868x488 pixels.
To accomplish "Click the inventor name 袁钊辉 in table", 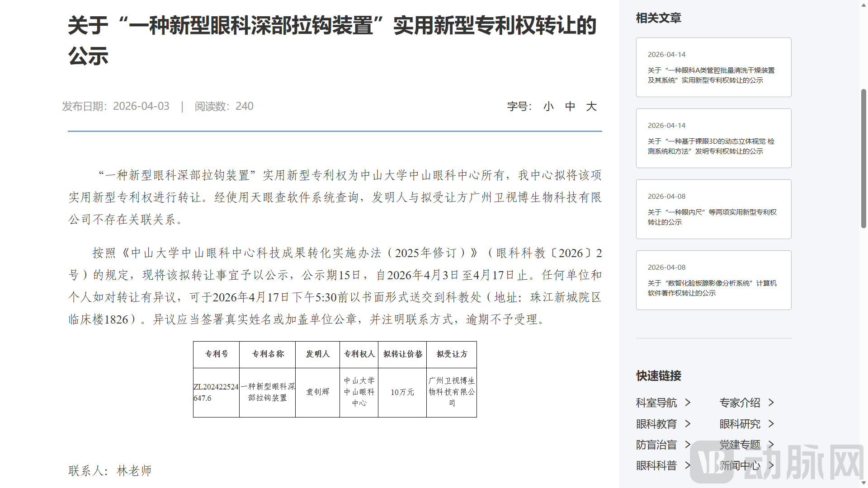I will 317,392.
